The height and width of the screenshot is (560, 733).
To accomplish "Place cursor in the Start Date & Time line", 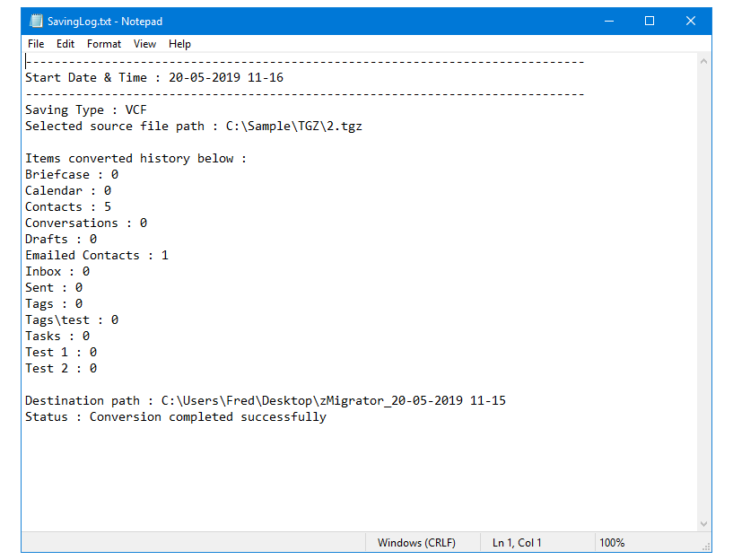I will click(x=153, y=78).
